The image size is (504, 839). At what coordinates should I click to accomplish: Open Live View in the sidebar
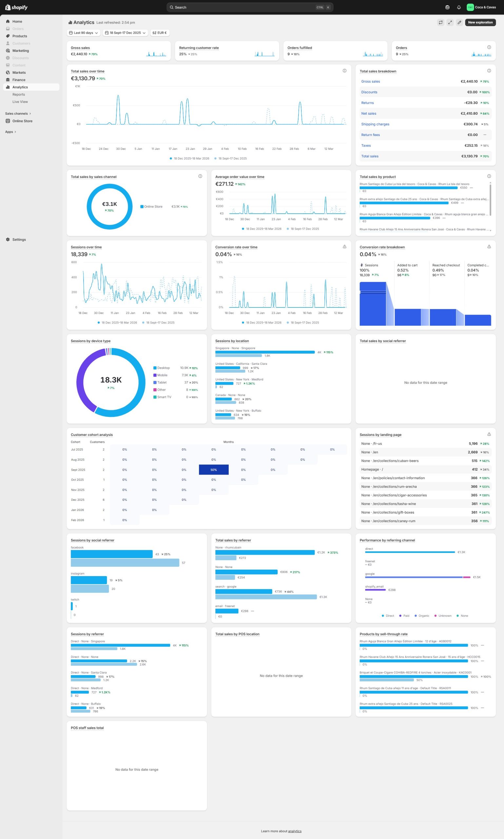pos(20,102)
